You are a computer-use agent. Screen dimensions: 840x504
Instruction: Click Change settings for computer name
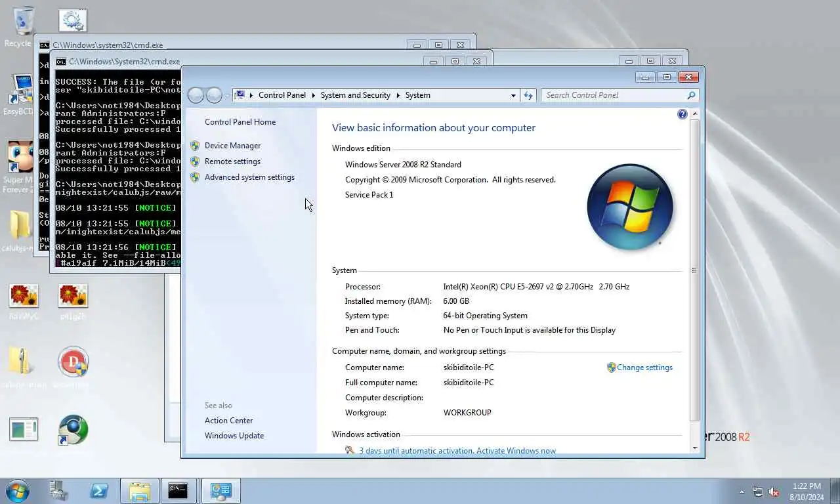tap(644, 367)
